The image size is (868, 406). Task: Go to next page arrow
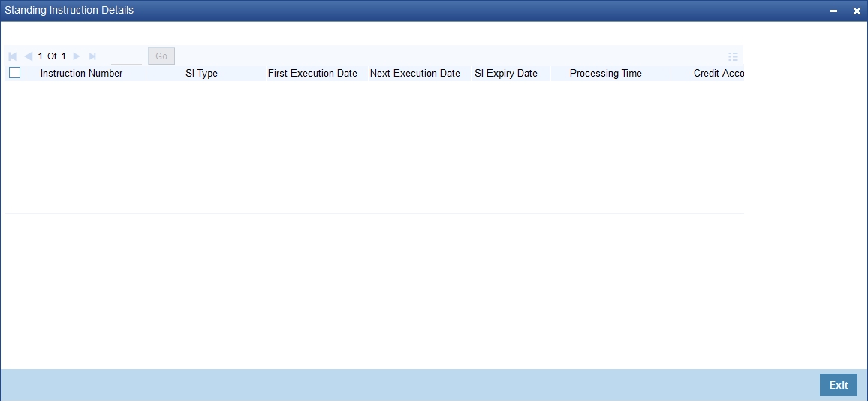(77, 56)
